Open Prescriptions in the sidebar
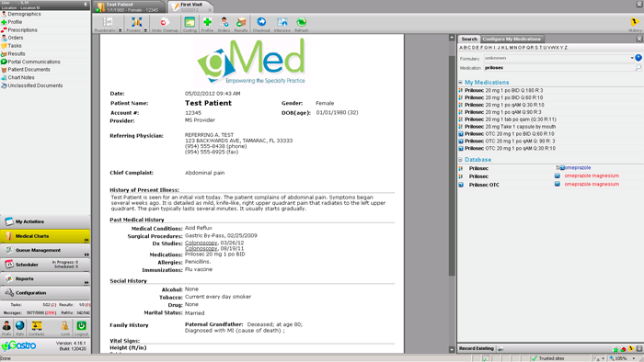The image size is (644, 362). 22,30
